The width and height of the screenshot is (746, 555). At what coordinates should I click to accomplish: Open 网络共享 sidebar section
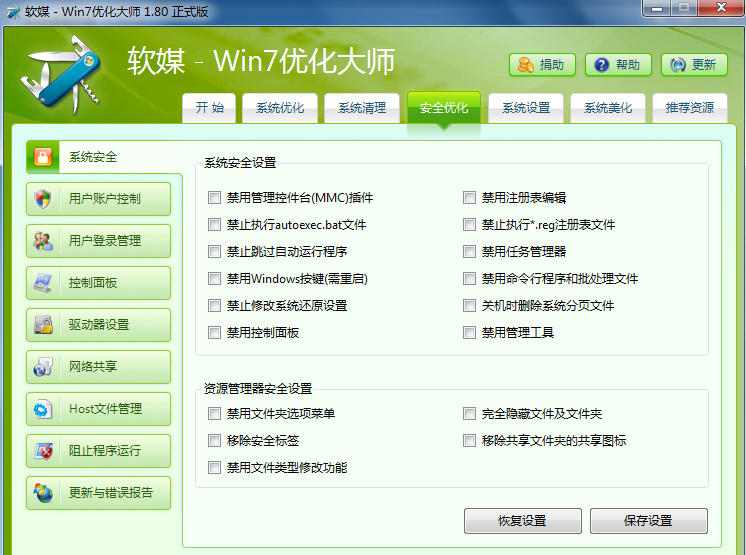[x=98, y=367]
